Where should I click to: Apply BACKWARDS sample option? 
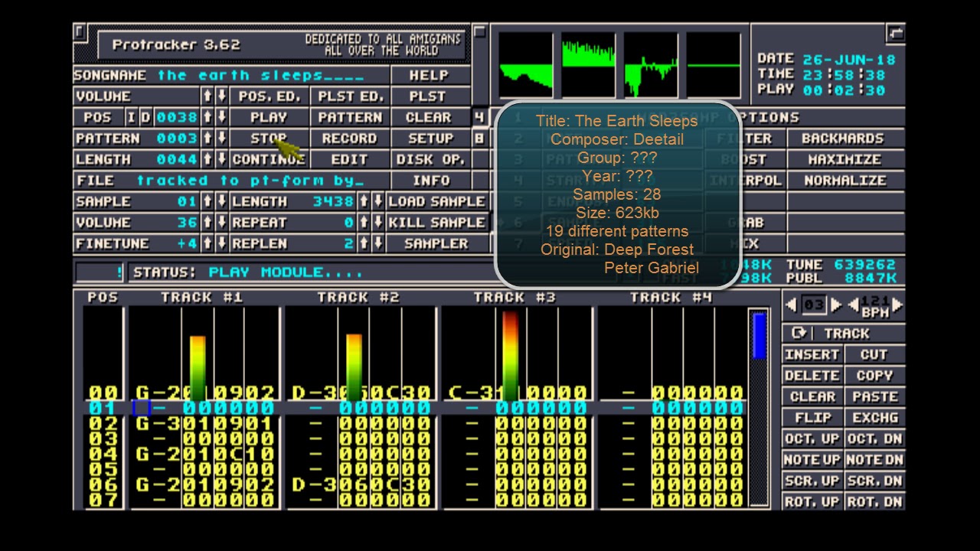click(844, 139)
